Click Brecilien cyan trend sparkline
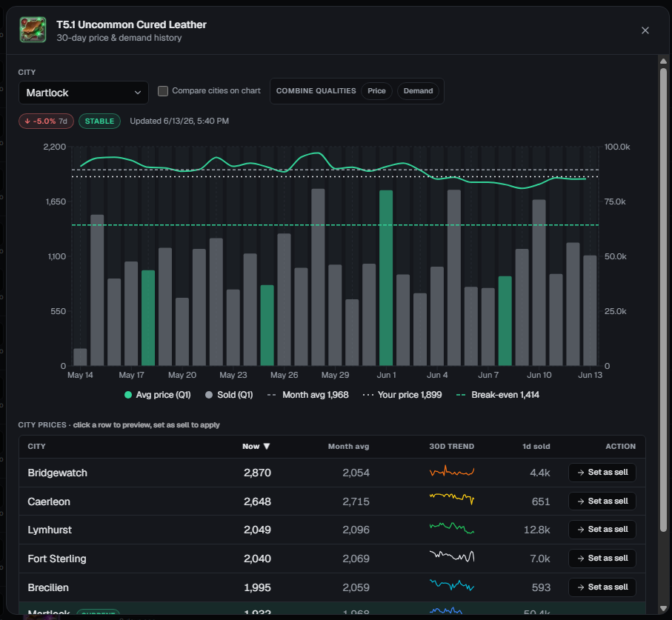The width and height of the screenshot is (672, 620). 452,585
